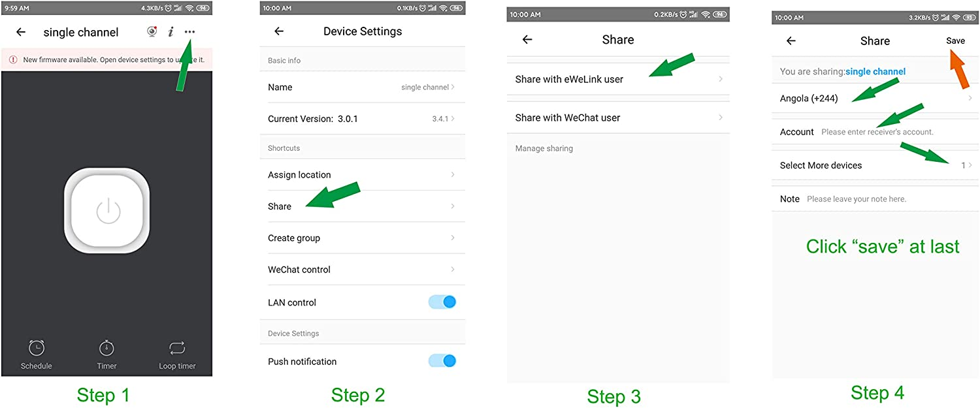Open the Timer stopwatch icon
This screenshot has width=980, height=408.
pos(106,348)
